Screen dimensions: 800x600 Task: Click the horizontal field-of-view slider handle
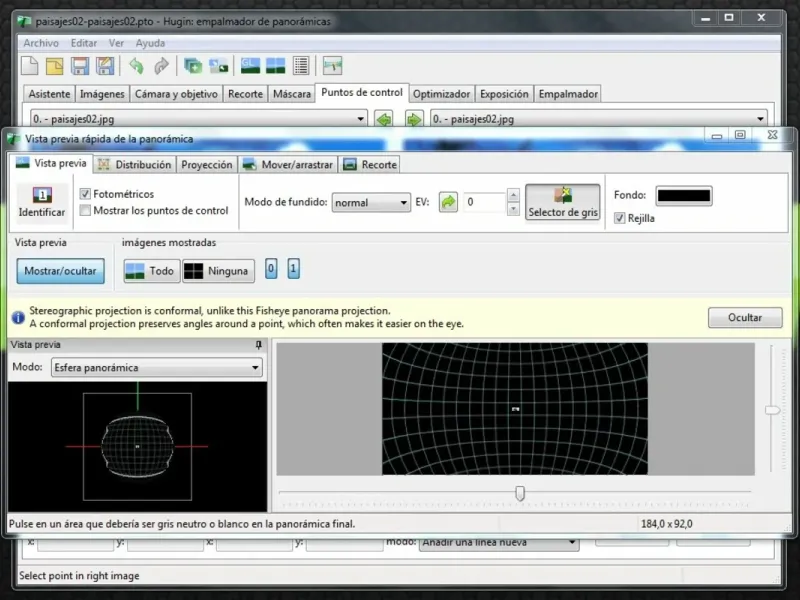click(x=520, y=493)
